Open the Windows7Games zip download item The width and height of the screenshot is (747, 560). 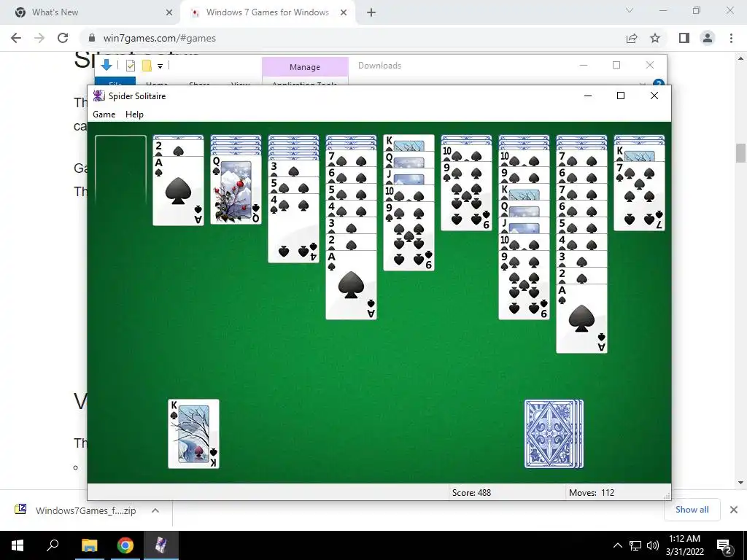pyautogui.click(x=76, y=510)
